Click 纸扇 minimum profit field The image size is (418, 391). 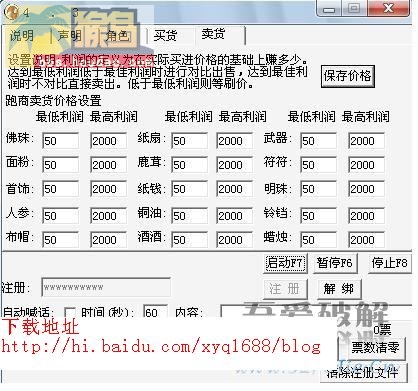[189, 141]
